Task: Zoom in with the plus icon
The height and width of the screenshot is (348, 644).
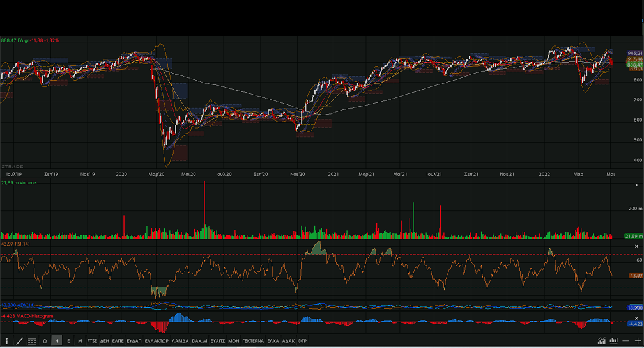Action: click(x=638, y=340)
